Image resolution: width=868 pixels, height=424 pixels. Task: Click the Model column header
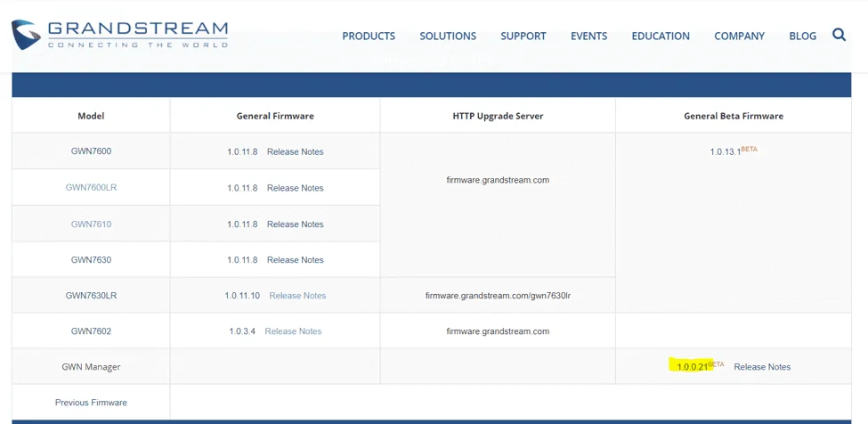coord(92,116)
